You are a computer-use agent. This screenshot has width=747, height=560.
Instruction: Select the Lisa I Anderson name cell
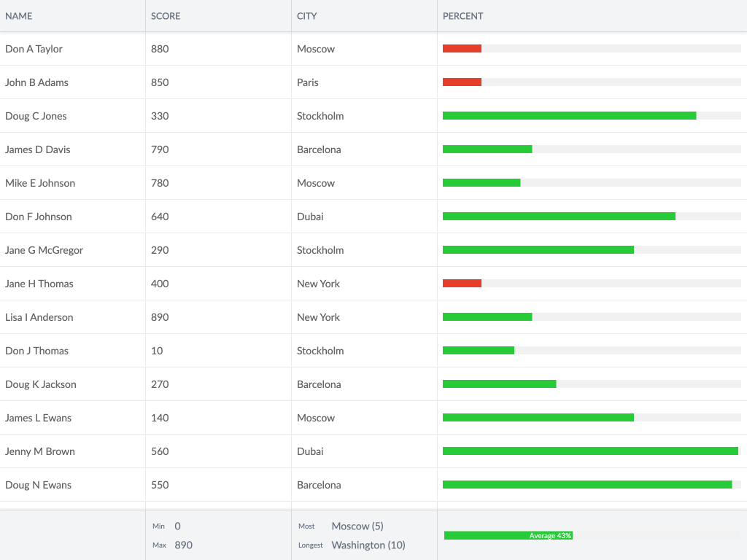tap(72, 317)
